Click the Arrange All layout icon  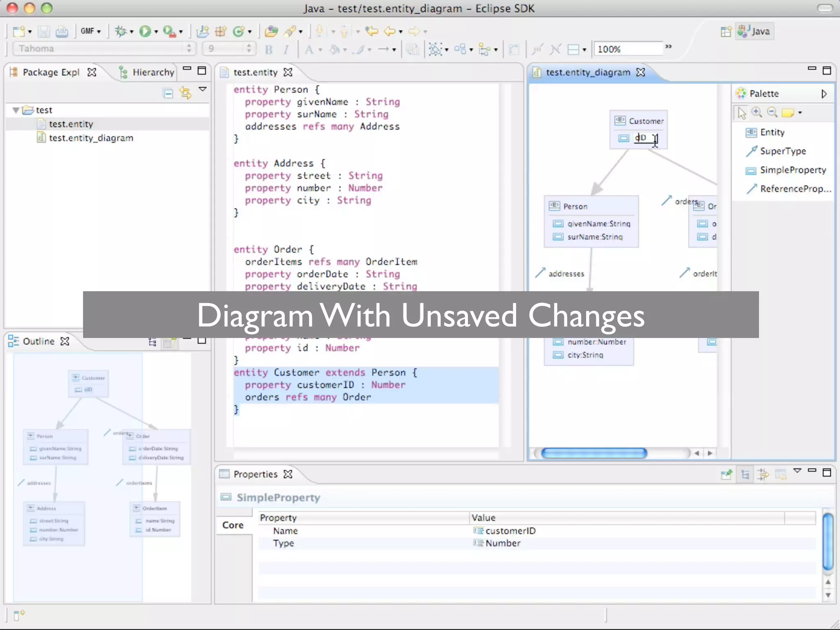coord(460,50)
